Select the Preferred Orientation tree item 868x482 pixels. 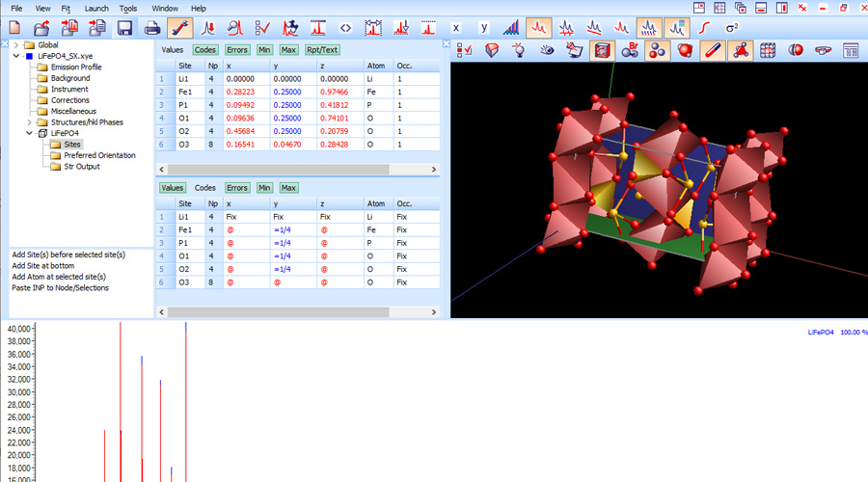[x=99, y=155]
